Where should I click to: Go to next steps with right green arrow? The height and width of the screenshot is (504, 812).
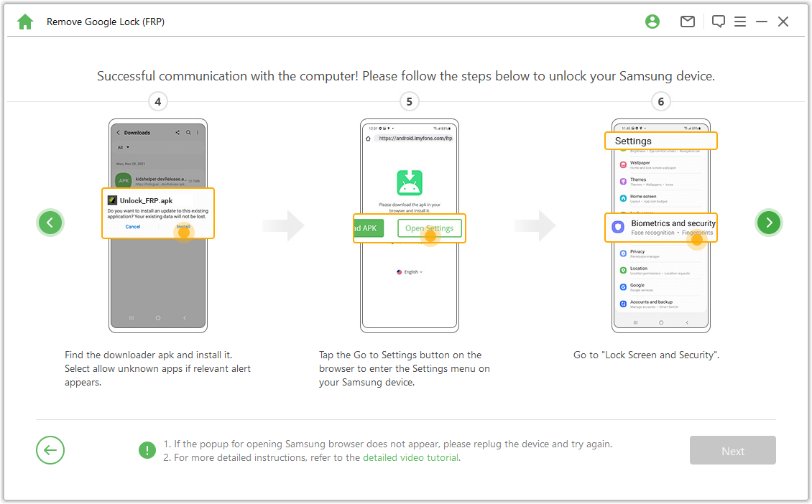pyautogui.click(x=768, y=223)
